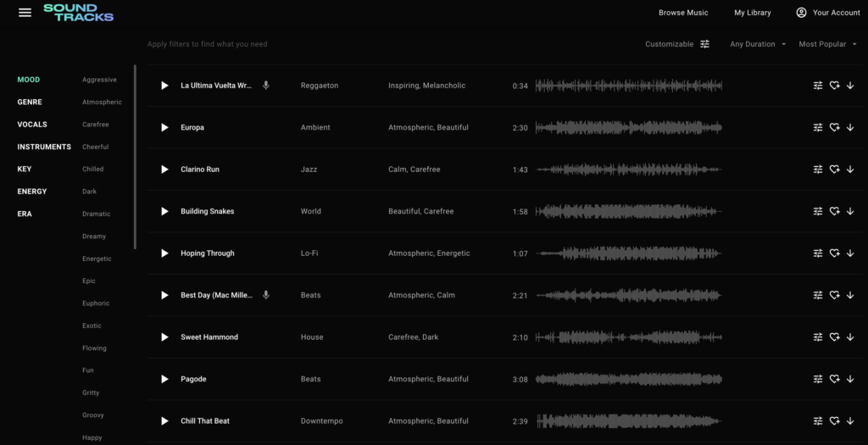Toggle the Chilled mood filter

(x=93, y=170)
